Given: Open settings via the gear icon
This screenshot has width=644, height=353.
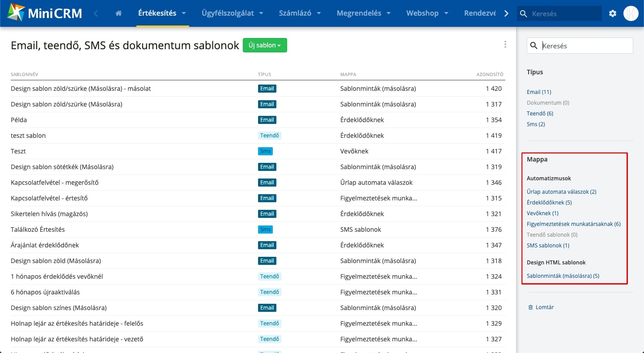Looking at the screenshot, I should tap(613, 13).
